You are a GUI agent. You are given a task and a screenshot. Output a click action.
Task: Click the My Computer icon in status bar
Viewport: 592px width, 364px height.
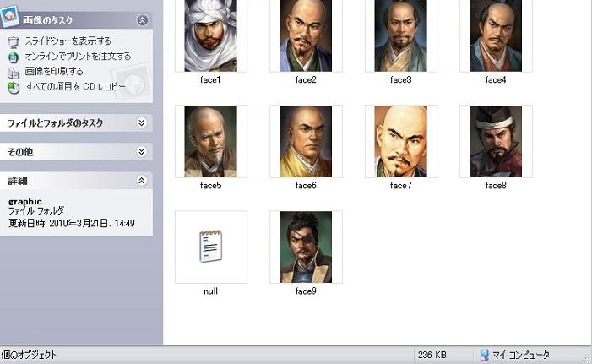tap(485, 355)
